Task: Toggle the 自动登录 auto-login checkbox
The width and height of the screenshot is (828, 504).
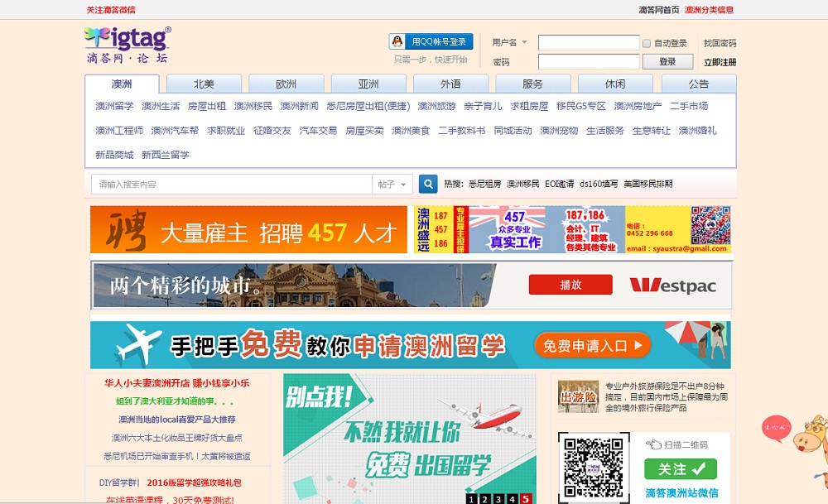Action: [647, 43]
